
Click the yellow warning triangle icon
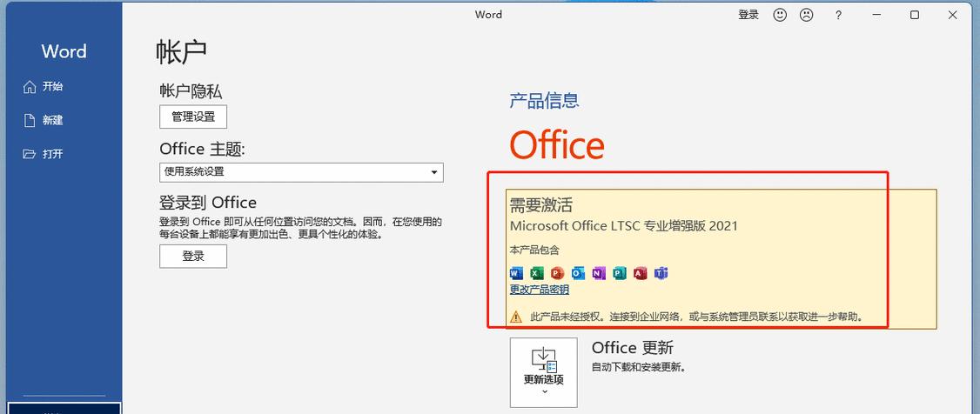(515, 317)
